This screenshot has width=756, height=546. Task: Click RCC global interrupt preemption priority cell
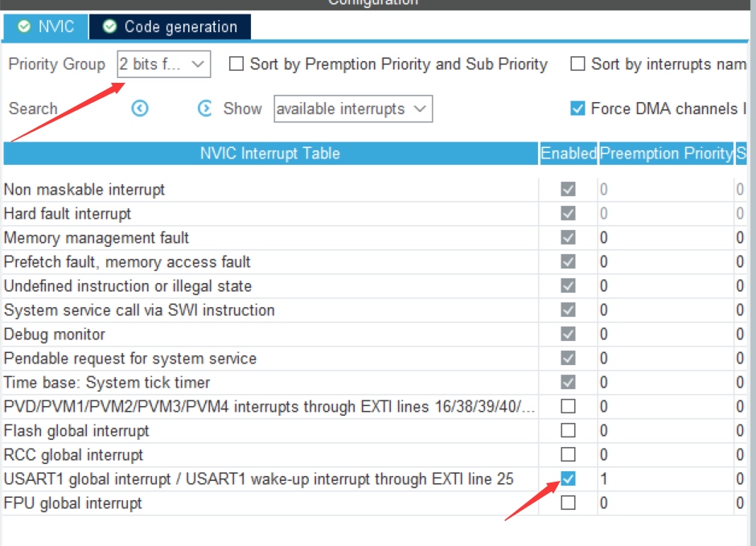point(665,455)
